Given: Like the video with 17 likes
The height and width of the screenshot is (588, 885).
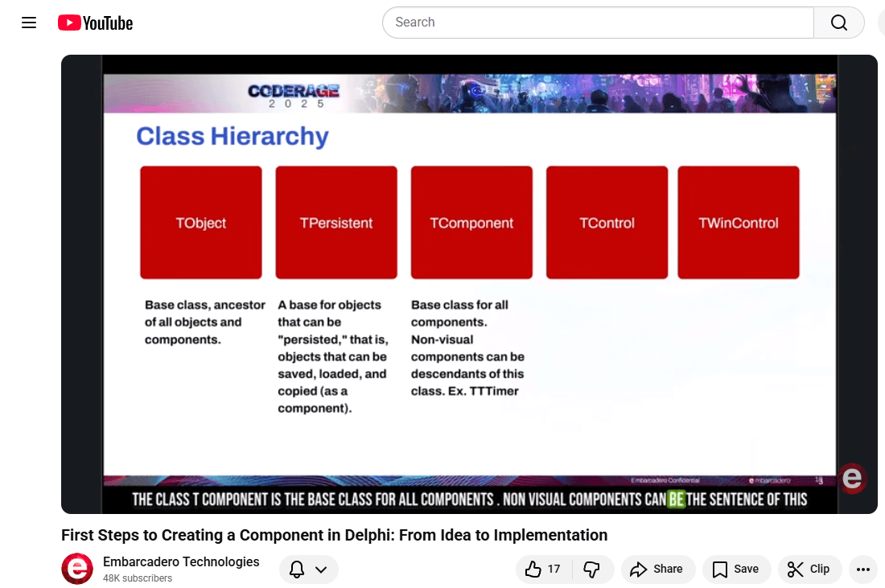Looking at the screenshot, I should tap(544, 569).
